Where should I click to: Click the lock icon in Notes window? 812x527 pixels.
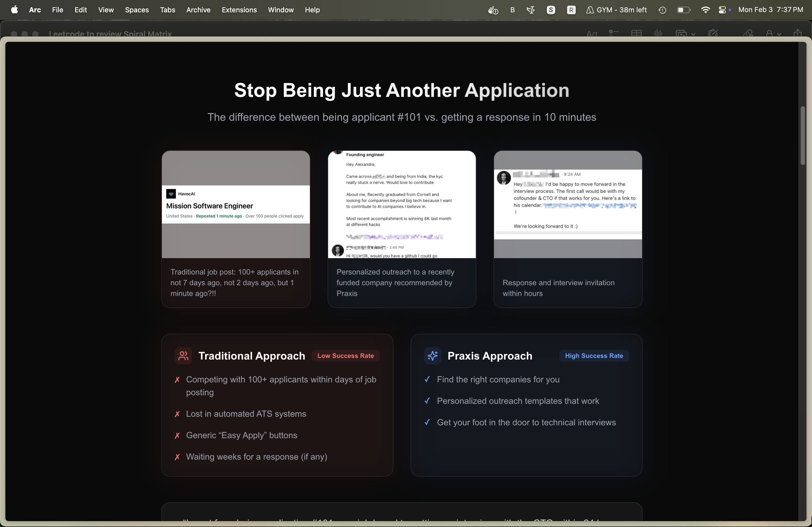pyautogui.click(x=769, y=33)
